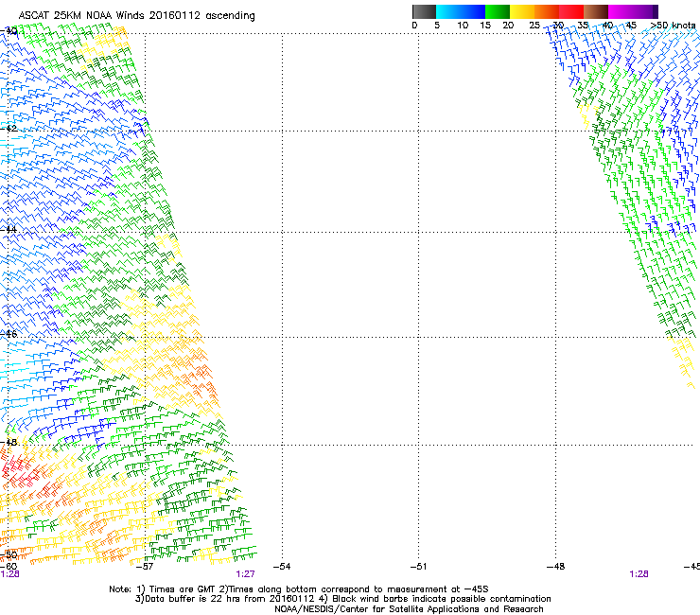Click the '-57' longitude axis label
The image size is (700, 615).
coord(144,567)
